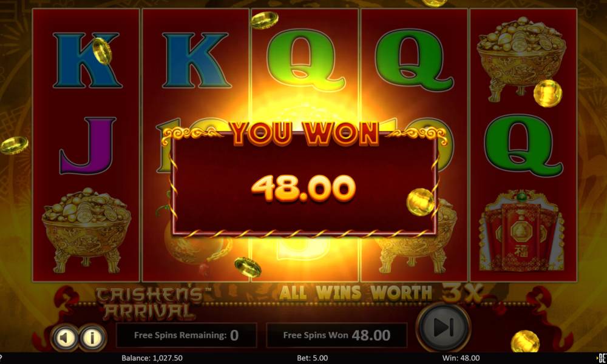This screenshot has width=607, height=364.
Task: Click the Caishen's Arrival logo
Action: [150, 304]
